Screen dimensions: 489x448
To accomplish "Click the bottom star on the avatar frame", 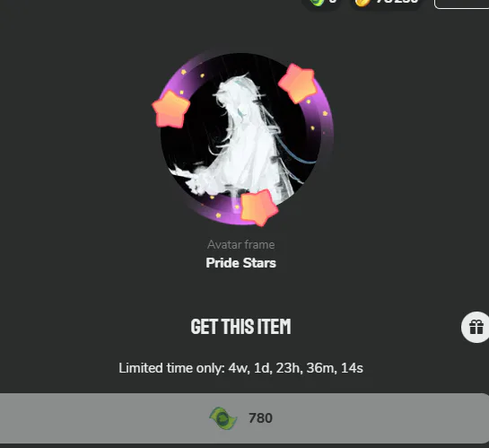I will (x=258, y=206).
